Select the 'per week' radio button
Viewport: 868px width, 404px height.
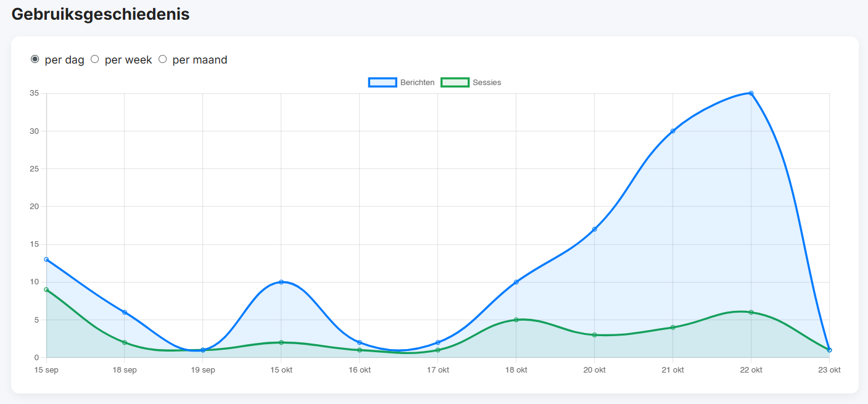click(x=95, y=59)
